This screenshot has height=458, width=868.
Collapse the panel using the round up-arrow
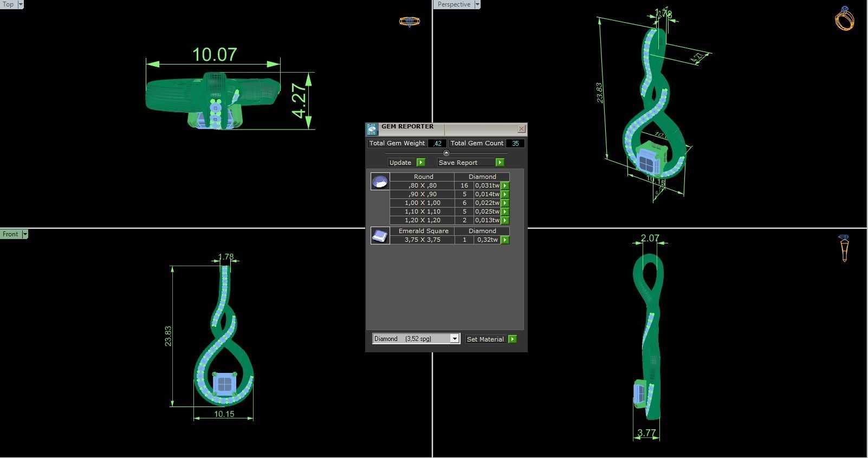pyautogui.click(x=446, y=153)
